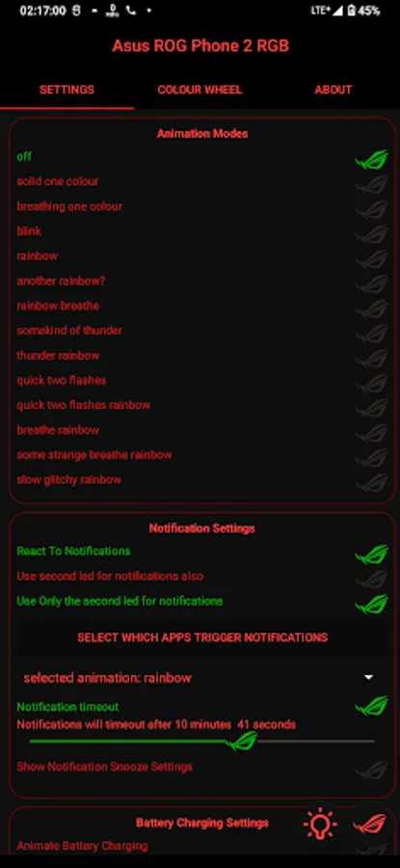The image size is (400, 868).
Task: Open the selected animation: rainbow combo box
Action: pos(200,678)
